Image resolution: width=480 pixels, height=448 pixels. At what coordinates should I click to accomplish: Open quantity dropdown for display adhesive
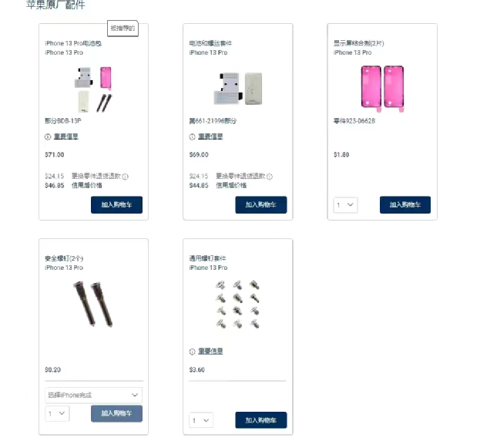(x=345, y=204)
